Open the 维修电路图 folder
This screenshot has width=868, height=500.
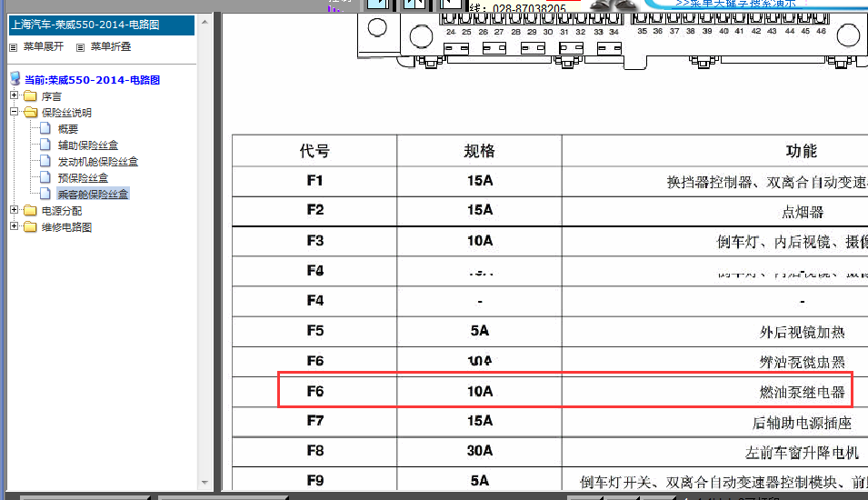(x=66, y=227)
